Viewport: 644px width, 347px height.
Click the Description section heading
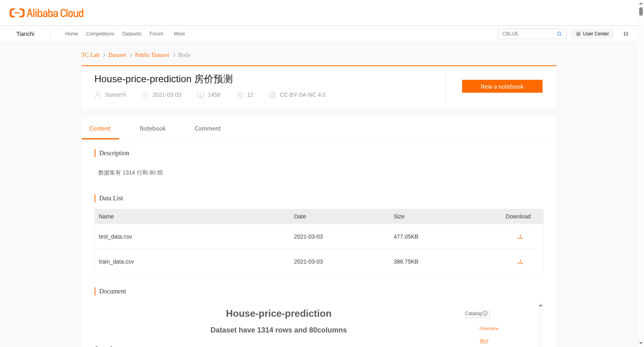[x=114, y=153]
